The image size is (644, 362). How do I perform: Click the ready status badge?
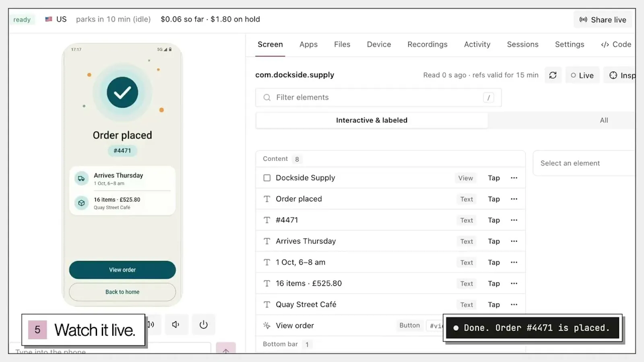pyautogui.click(x=22, y=19)
